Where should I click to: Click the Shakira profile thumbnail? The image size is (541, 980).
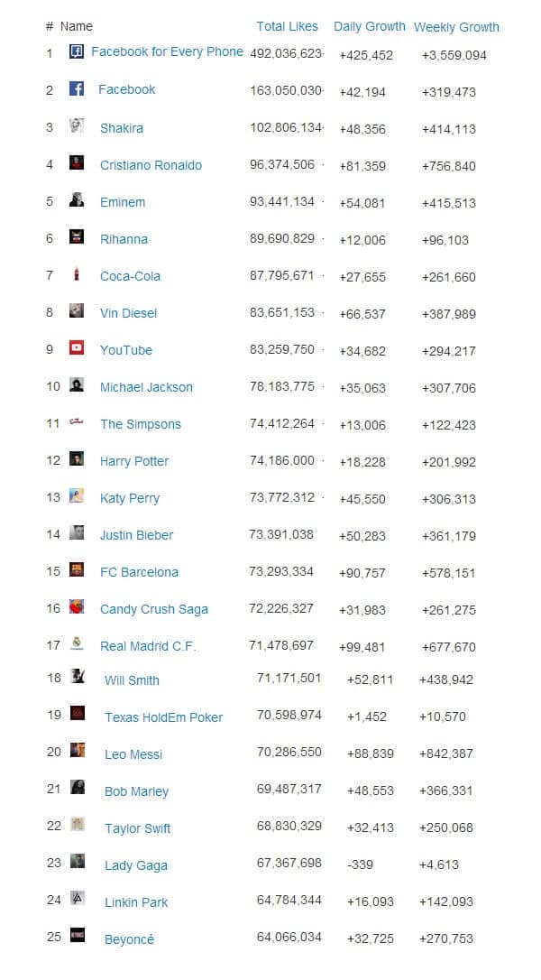78,126
